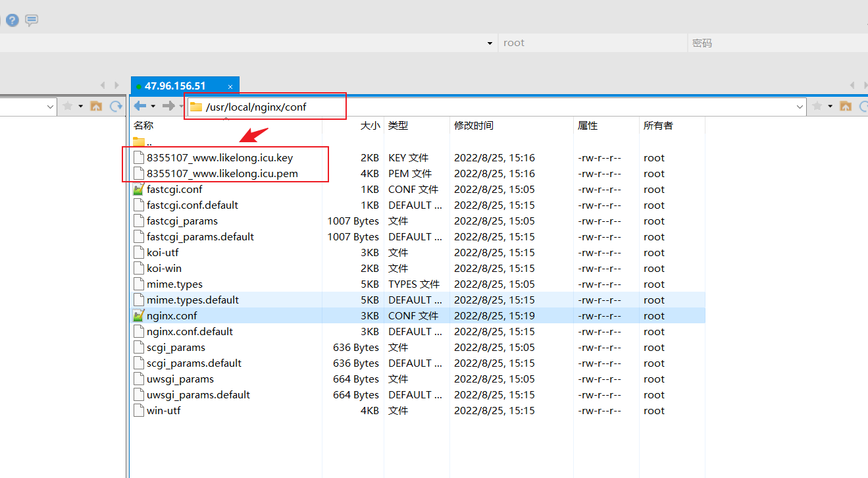Expand the left pane path dropdown
This screenshot has width=868, height=478.
tap(51, 107)
